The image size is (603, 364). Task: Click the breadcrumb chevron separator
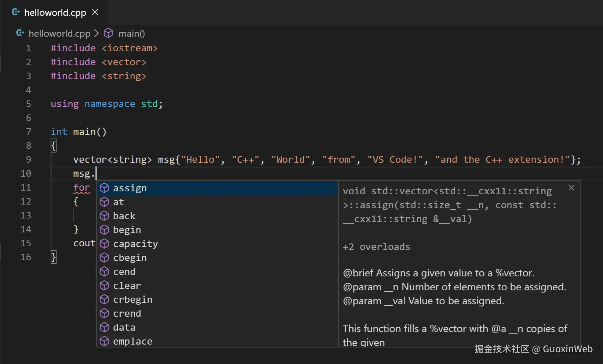tap(97, 33)
